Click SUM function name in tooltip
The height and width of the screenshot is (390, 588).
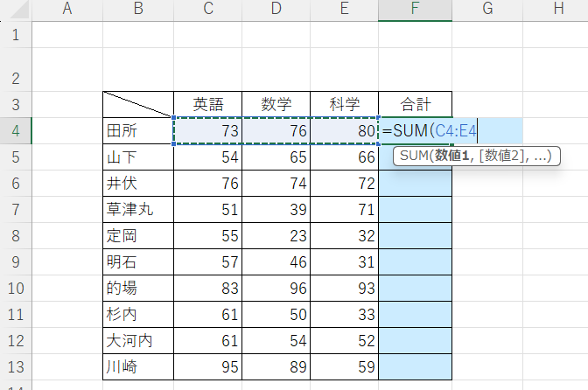click(414, 157)
